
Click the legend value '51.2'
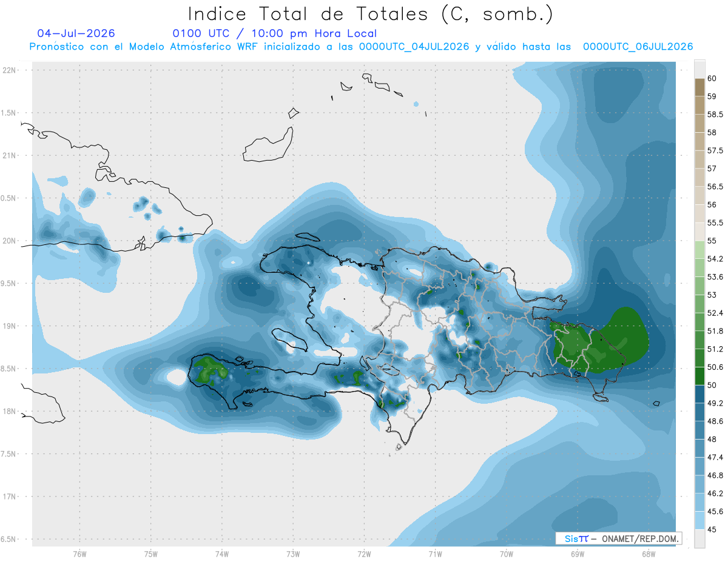point(715,349)
